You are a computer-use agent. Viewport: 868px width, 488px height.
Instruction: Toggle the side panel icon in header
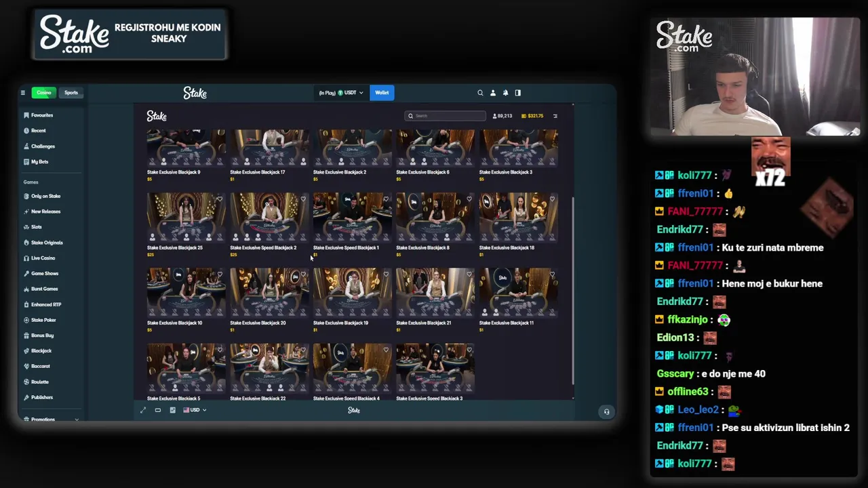pyautogui.click(x=518, y=93)
